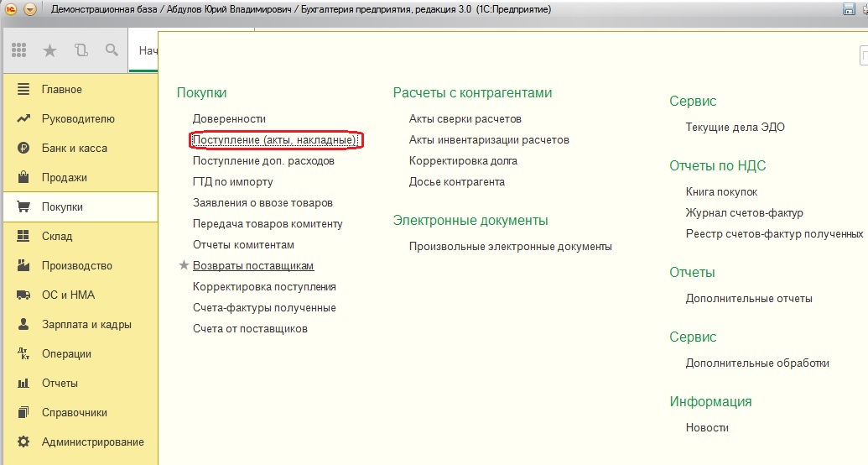Click the 1C application logo icon

tap(11, 9)
